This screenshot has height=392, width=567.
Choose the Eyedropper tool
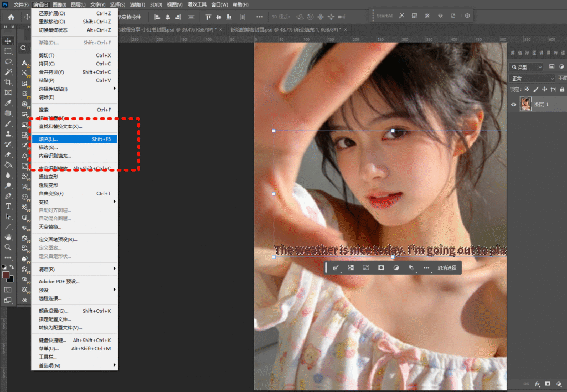(x=8, y=103)
